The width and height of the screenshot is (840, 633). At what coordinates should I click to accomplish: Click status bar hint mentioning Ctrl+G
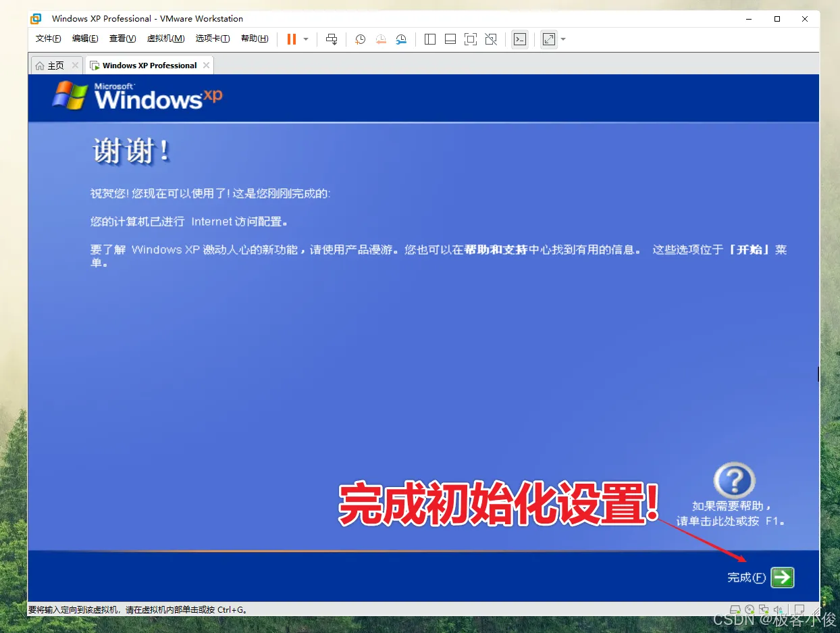pyautogui.click(x=138, y=609)
